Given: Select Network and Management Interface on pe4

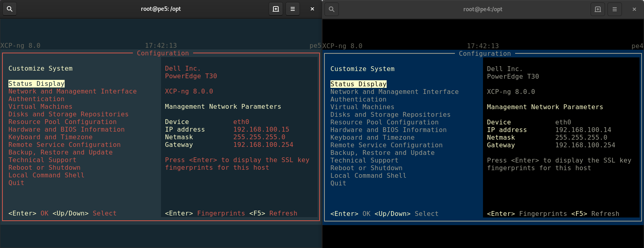Looking at the screenshot, I should tap(395, 91).
